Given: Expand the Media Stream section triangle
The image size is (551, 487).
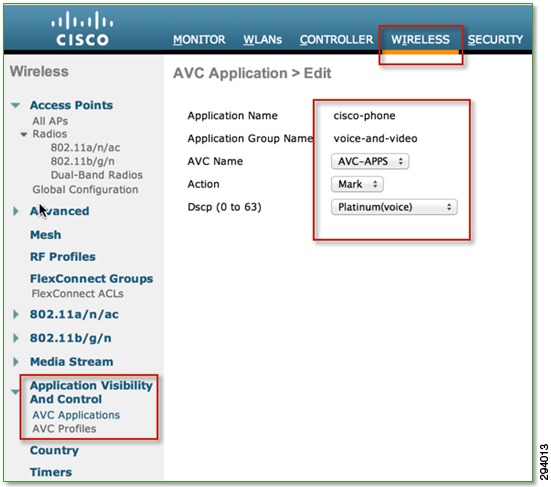Looking at the screenshot, I should [x=16, y=362].
